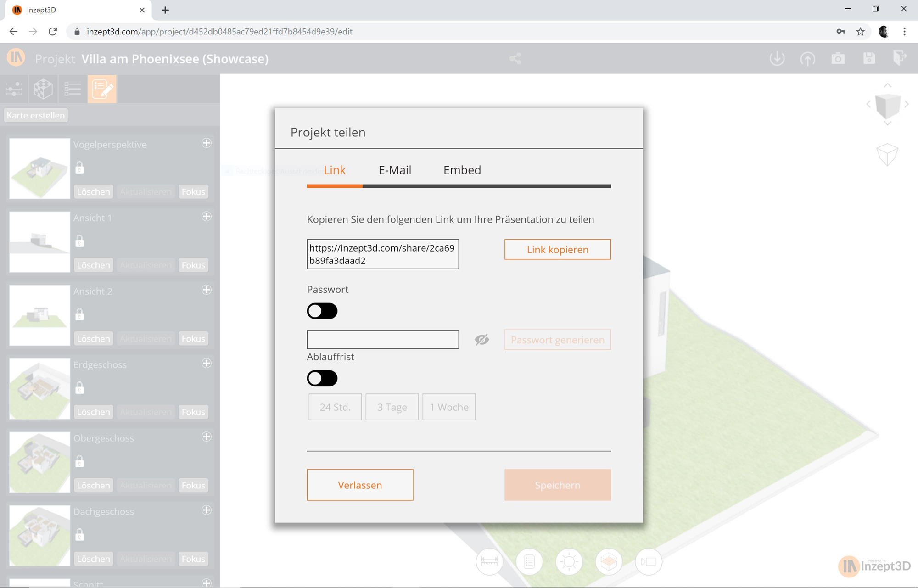Screen dimensions: 918x588
Task: Select the 3 Tage expiry option
Action: pos(392,407)
